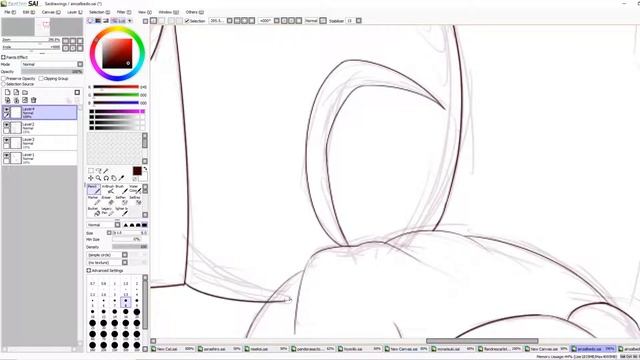Select the Legacy Pen tool
Viewport: 640px width, 360px height.
tap(108, 211)
